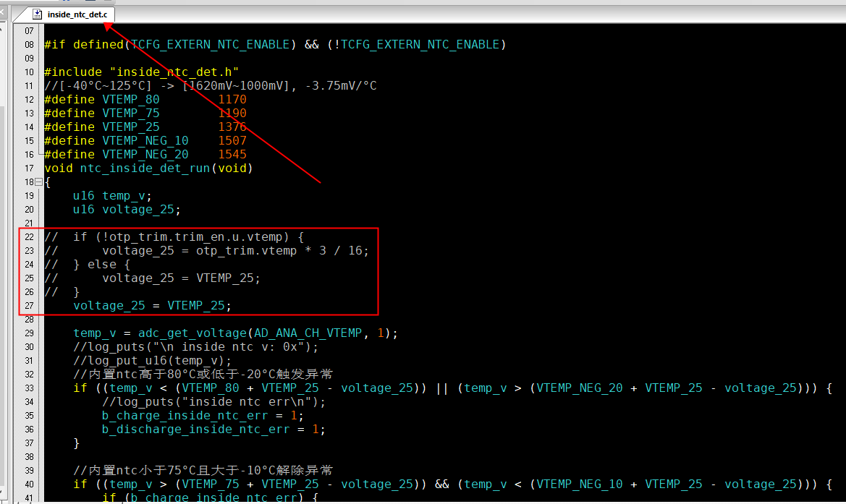Click the voltage_25 = VTEMP_25 assignment line
The image size is (846, 504).
coord(152,306)
